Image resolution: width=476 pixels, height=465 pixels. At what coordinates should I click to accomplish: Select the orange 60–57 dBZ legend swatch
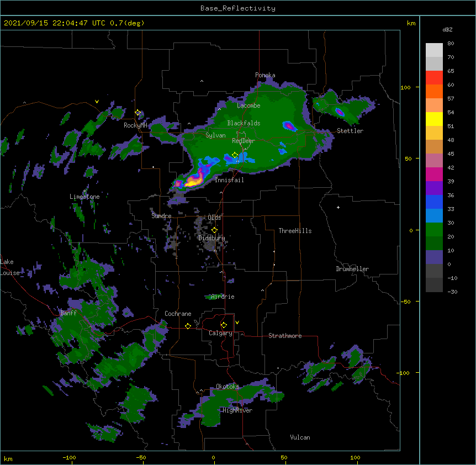pyautogui.click(x=434, y=91)
